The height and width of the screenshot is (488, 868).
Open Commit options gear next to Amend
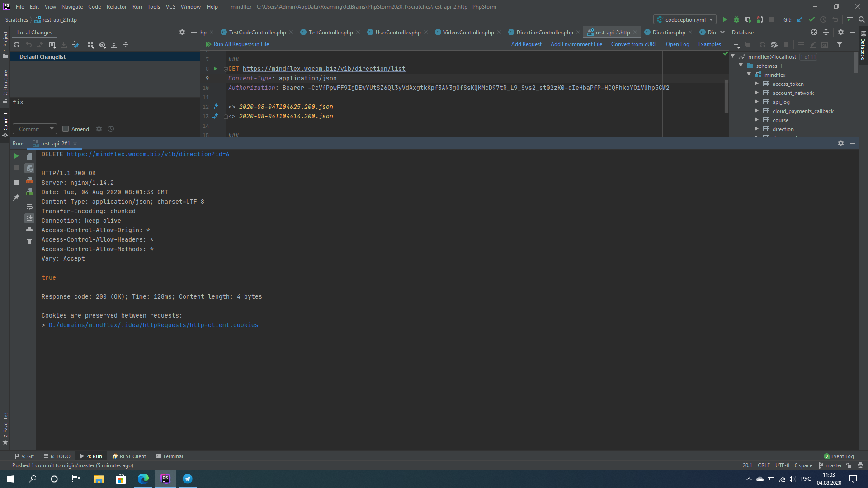pyautogui.click(x=99, y=129)
